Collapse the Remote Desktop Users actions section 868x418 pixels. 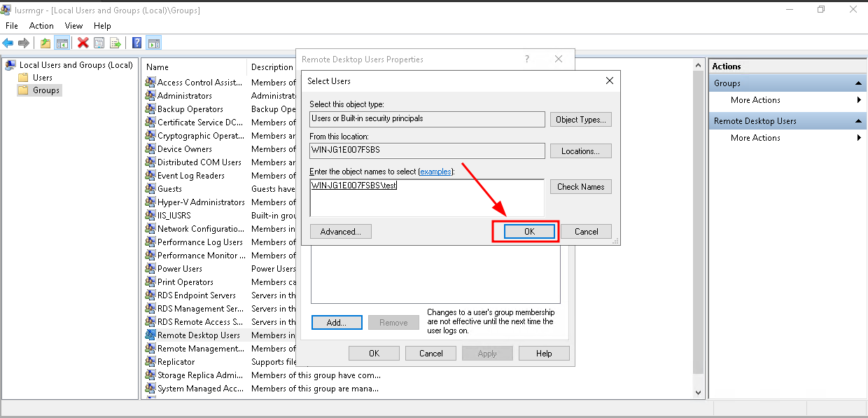pos(859,121)
